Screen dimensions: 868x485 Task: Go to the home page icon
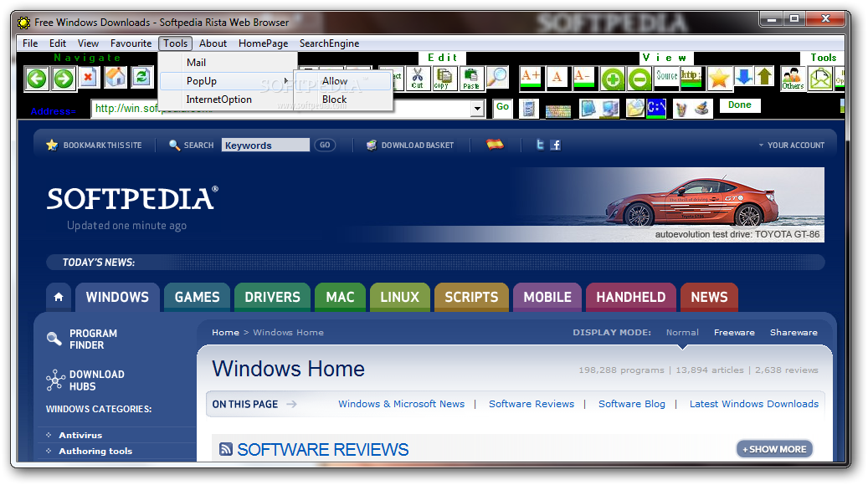(x=116, y=77)
